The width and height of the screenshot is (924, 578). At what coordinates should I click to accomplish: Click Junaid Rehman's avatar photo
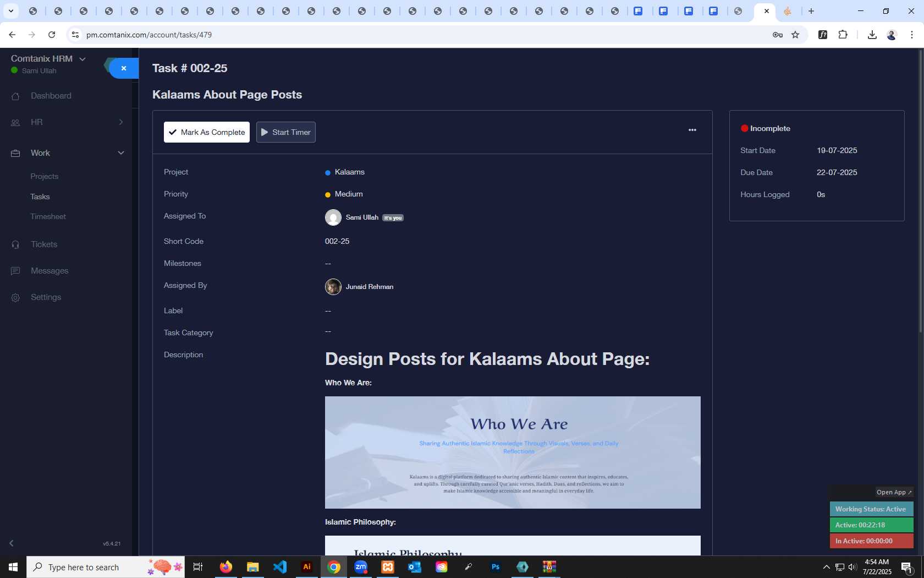point(333,287)
